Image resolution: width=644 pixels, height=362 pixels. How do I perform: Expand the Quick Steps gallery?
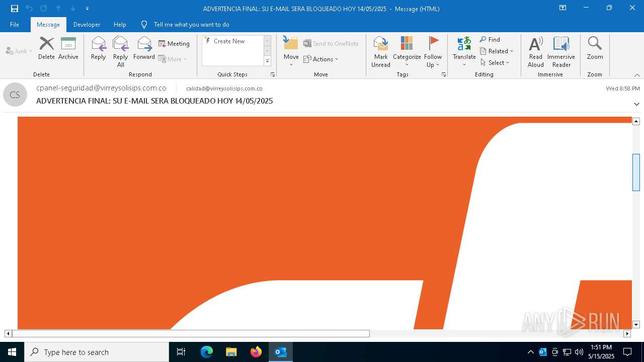click(267, 61)
